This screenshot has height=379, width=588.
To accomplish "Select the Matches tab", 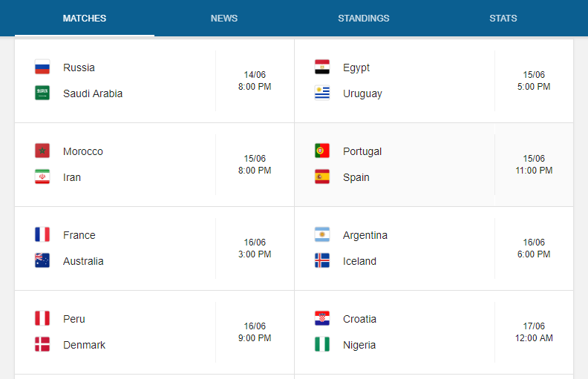I will tap(85, 19).
